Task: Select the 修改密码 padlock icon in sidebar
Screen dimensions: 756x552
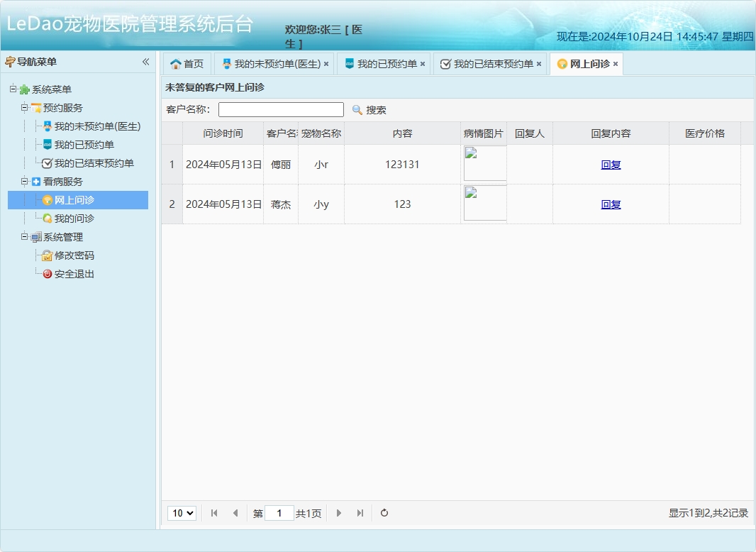Action: coord(46,255)
